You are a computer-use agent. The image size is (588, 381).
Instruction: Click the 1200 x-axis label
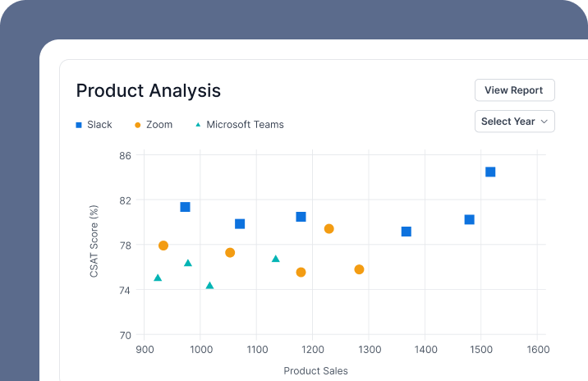click(x=313, y=350)
